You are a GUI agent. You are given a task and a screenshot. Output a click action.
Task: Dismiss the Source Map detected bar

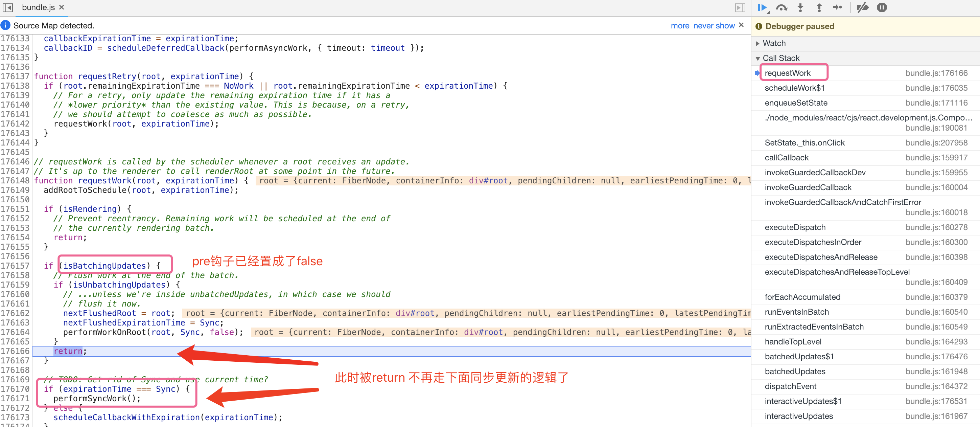click(741, 25)
